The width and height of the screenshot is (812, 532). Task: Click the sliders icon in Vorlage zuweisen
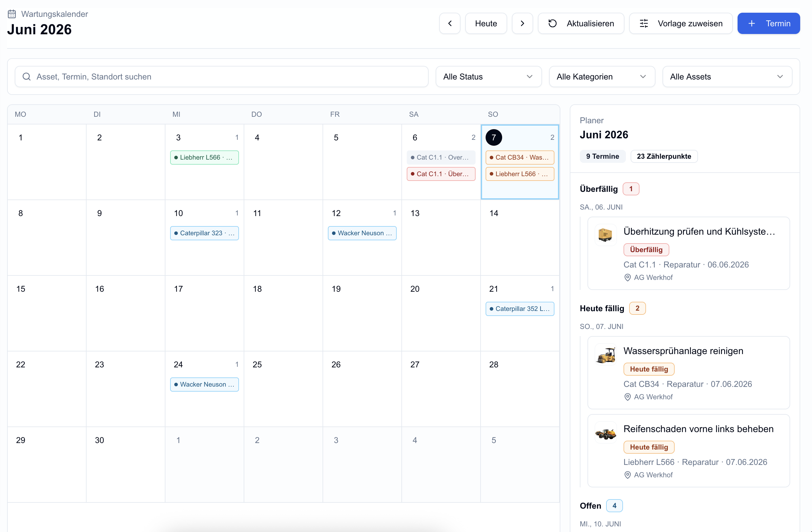644,23
